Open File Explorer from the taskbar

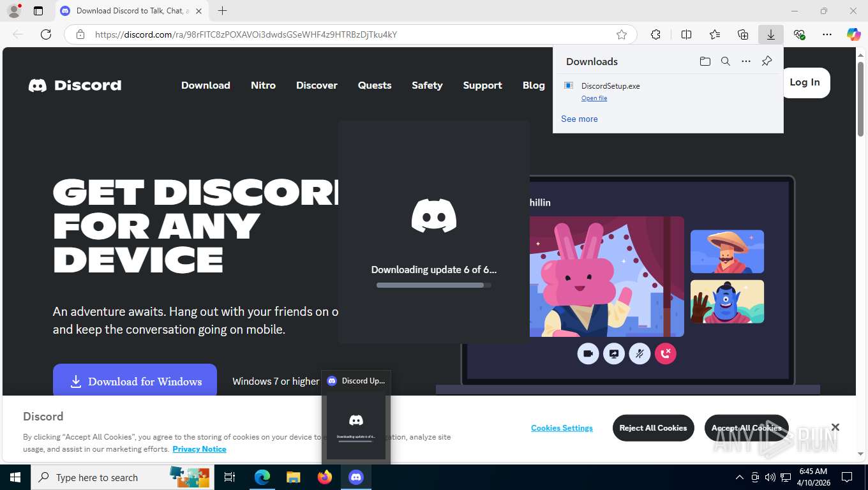pyautogui.click(x=293, y=477)
